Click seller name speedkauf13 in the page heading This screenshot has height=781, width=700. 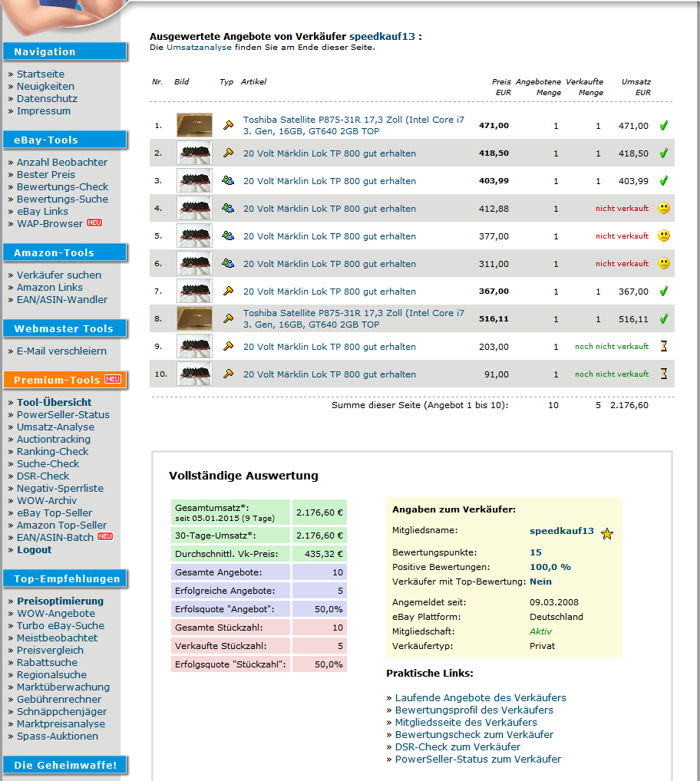point(382,36)
